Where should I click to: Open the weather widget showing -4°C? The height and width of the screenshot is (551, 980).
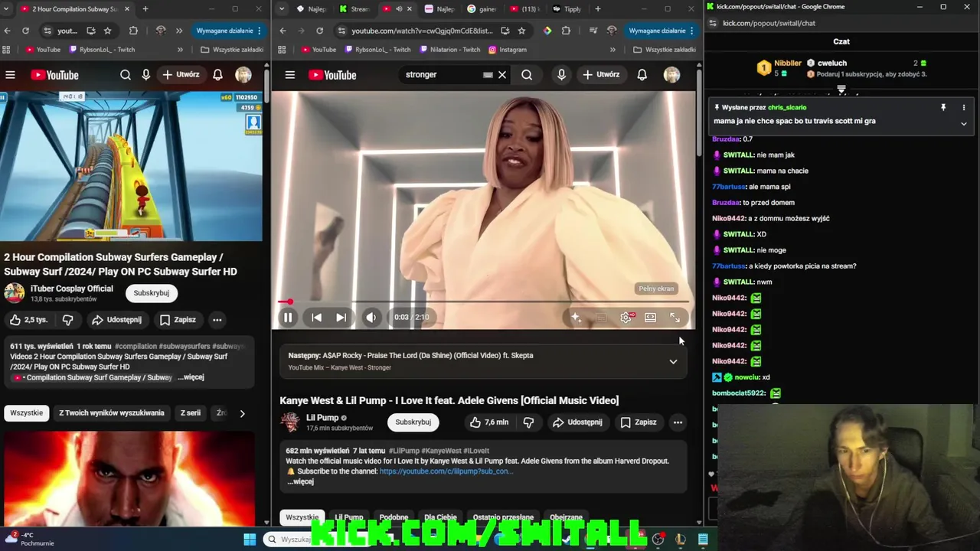[x=28, y=539]
